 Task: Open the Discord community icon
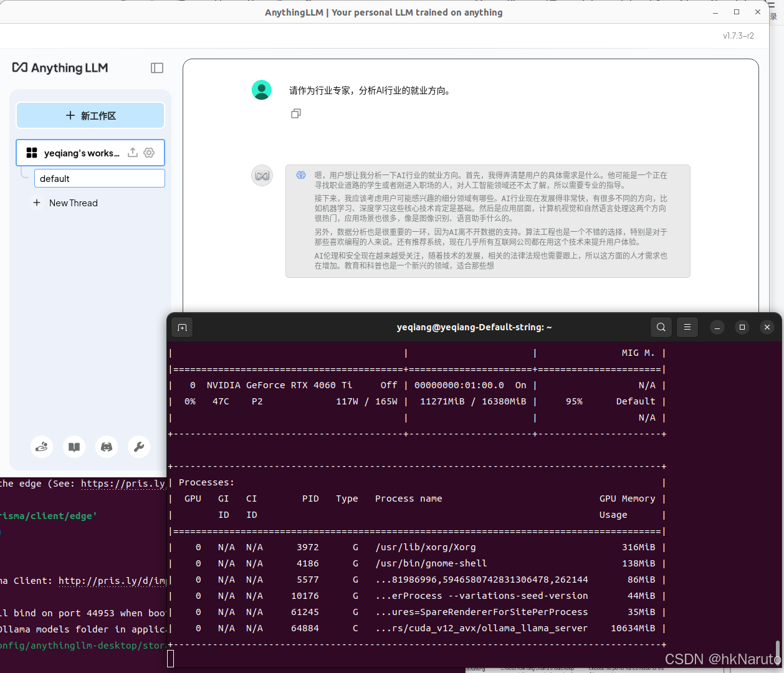tap(107, 447)
